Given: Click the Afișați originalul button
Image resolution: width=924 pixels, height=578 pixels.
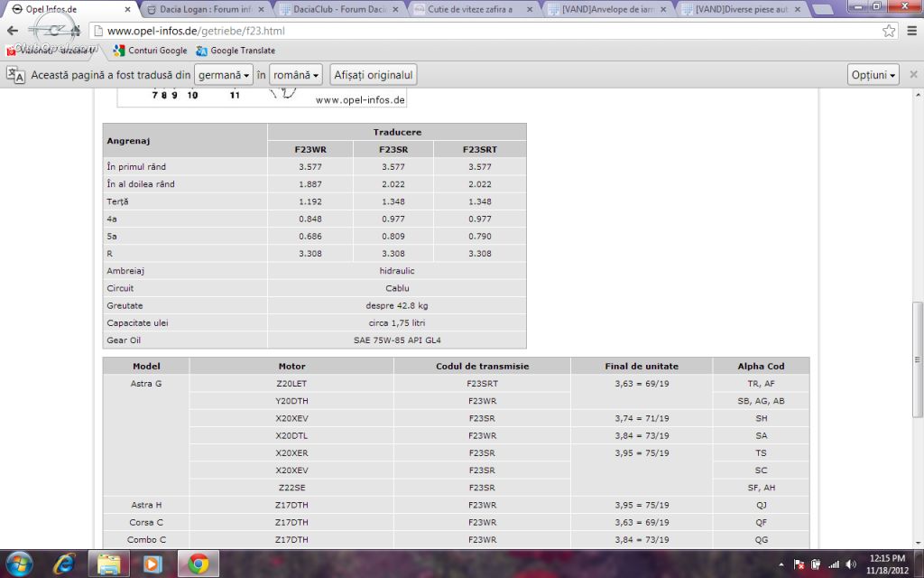Looking at the screenshot, I should tap(374, 75).
